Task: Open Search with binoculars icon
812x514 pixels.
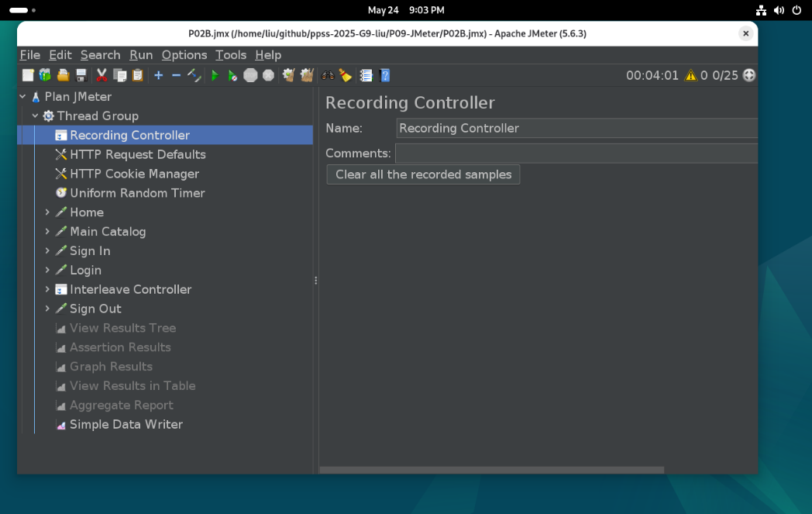Action: click(x=328, y=75)
